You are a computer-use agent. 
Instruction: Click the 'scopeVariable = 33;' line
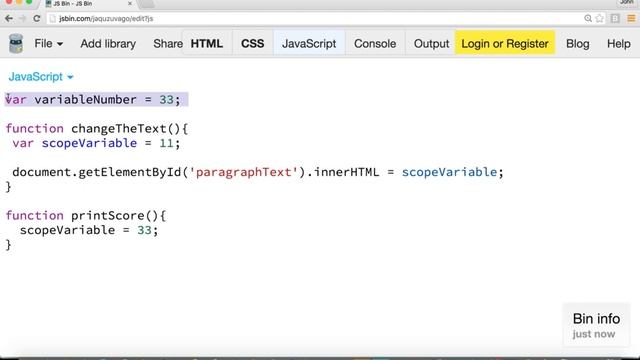[x=89, y=230]
